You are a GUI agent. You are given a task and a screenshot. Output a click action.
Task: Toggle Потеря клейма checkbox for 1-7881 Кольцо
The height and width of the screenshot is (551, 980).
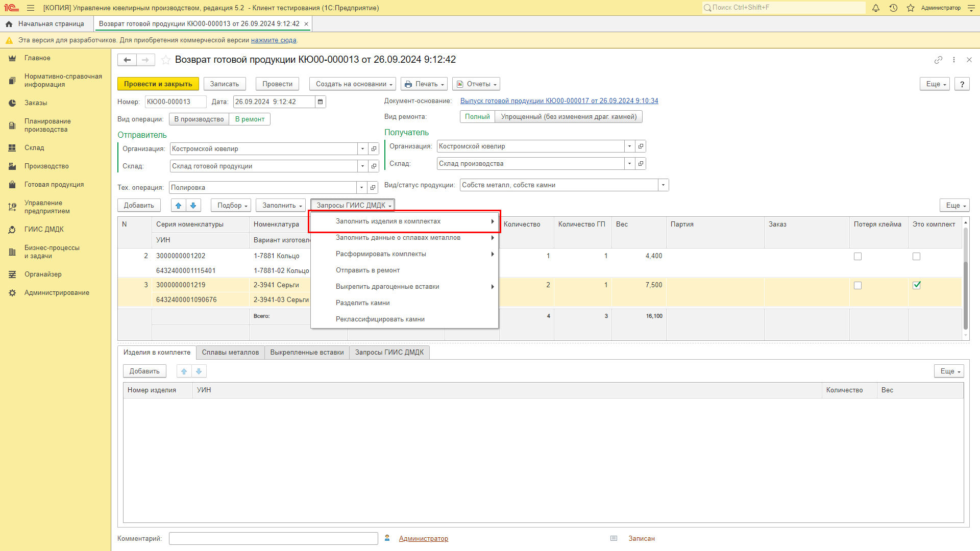tap(857, 257)
